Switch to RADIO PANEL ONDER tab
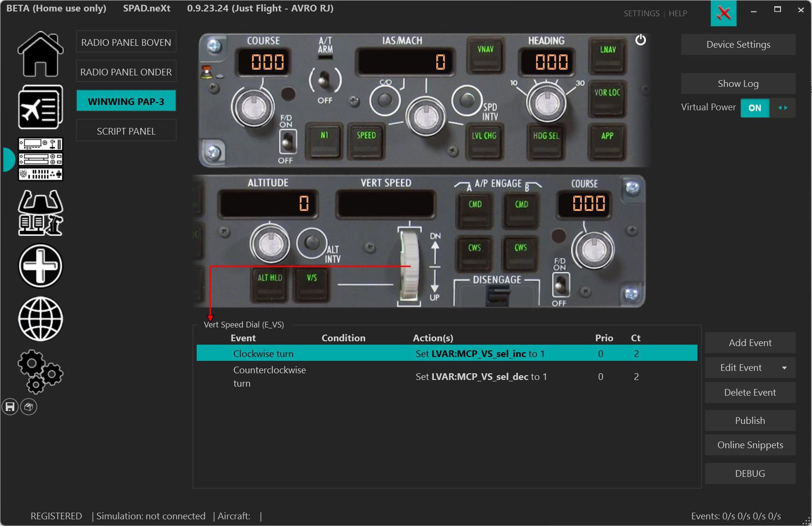This screenshot has height=526, width=812. [126, 72]
